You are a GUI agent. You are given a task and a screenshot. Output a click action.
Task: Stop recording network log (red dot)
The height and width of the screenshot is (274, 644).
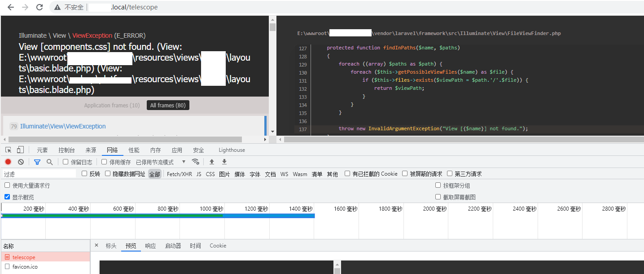pos(8,162)
